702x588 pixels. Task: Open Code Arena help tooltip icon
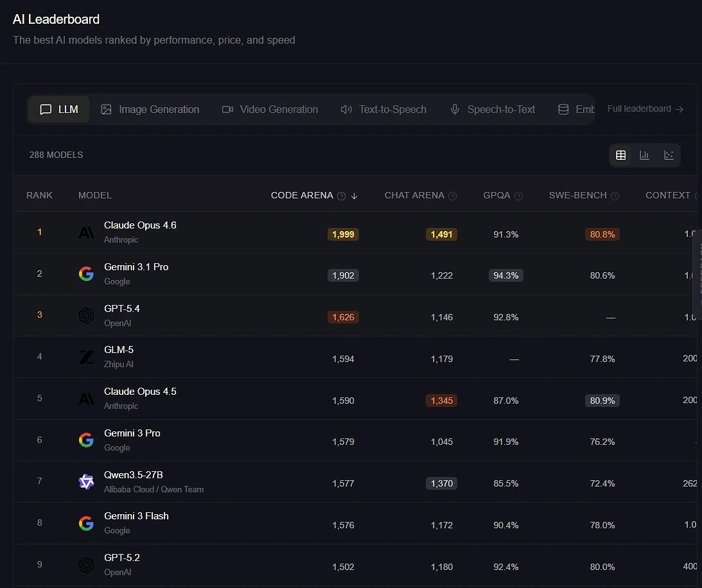[x=341, y=196]
